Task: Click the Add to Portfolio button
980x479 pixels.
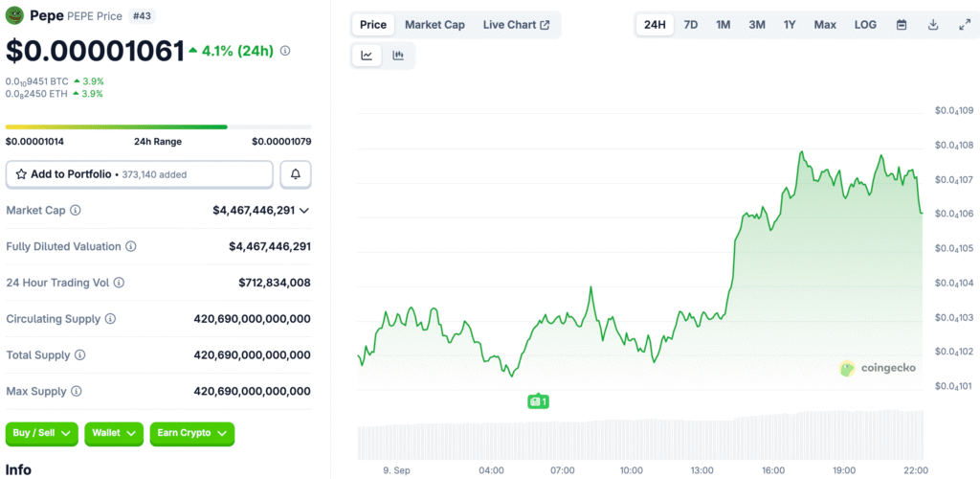Action: pyautogui.click(x=140, y=174)
